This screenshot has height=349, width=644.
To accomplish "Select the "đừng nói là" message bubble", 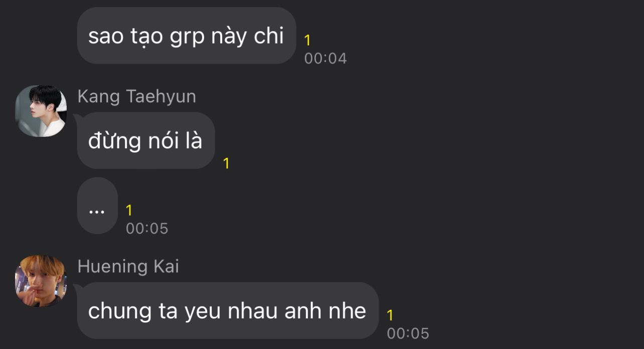I will point(146,140).
